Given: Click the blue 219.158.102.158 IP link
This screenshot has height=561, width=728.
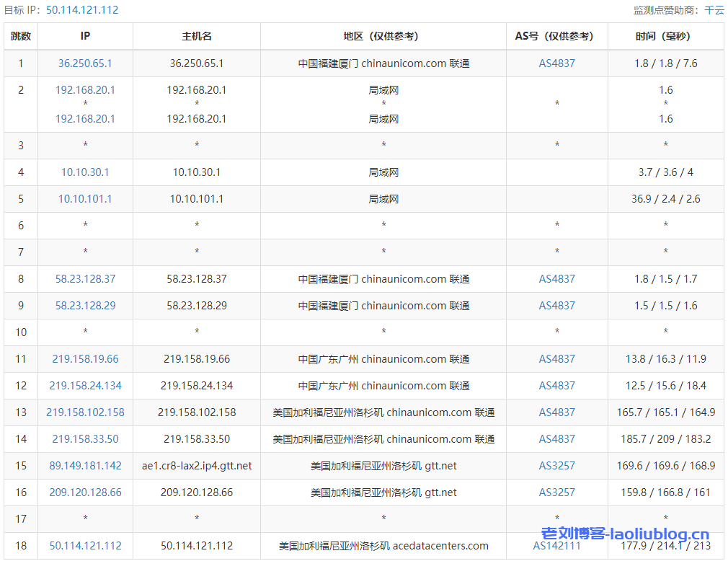Looking at the screenshot, I should [85, 412].
